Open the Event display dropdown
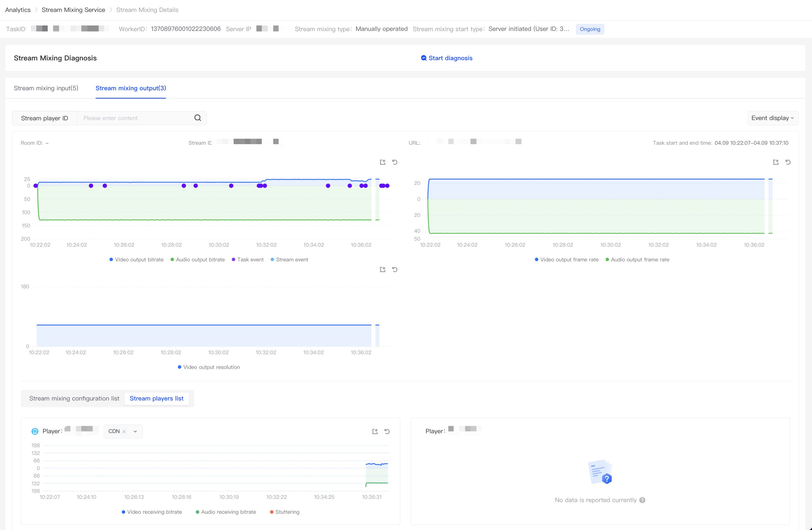Viewport: 812px width, 530px height. click(772, 118)
